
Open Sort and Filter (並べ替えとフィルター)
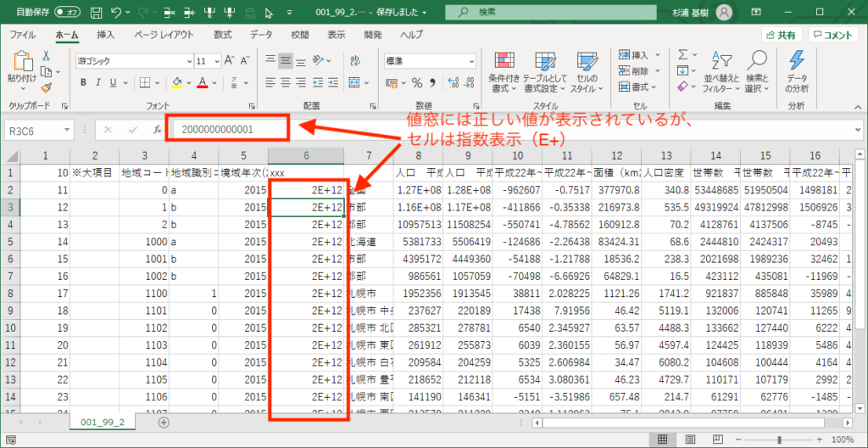point(721,73)
